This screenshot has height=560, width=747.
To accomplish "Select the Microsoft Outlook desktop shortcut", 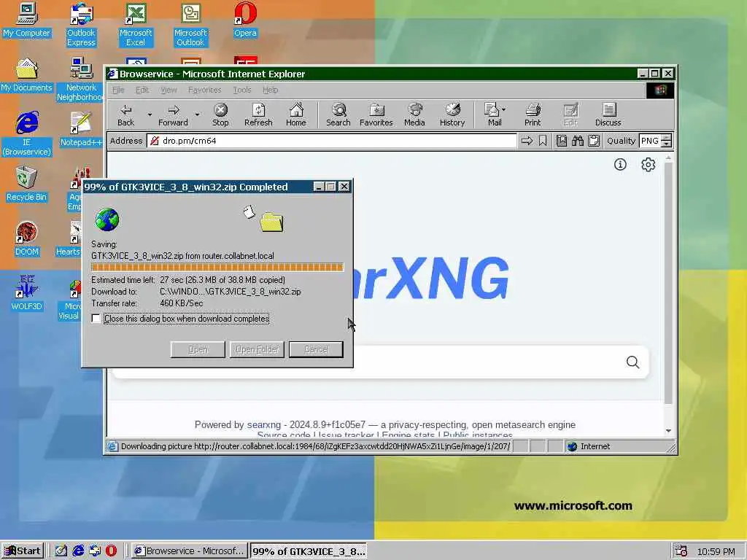I will pos(190,25).
